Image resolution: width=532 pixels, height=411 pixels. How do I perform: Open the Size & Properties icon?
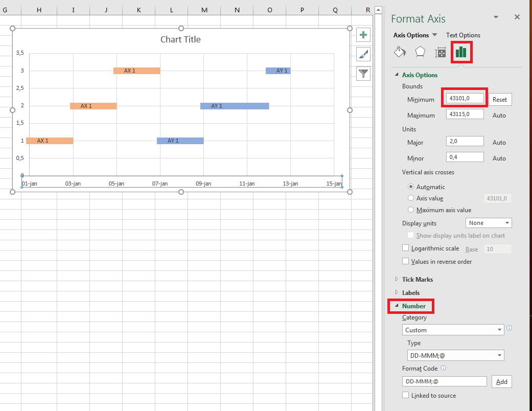pos(440,52)
